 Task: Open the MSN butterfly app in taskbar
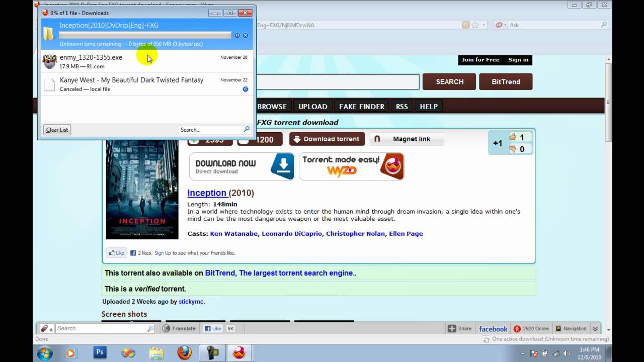point(128,352)
